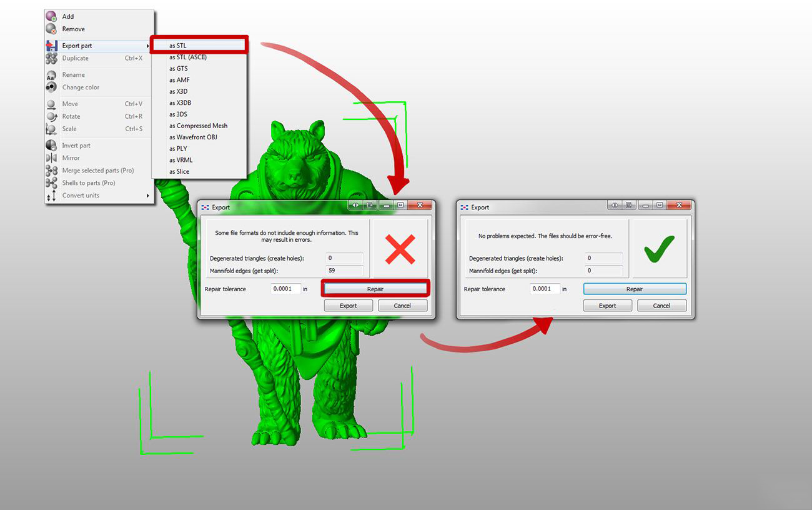Click the green checkmark status image in the Export dialog
The width and height of the screenshot is (812, 510).
pyautogui.click(x=660, y=249)
